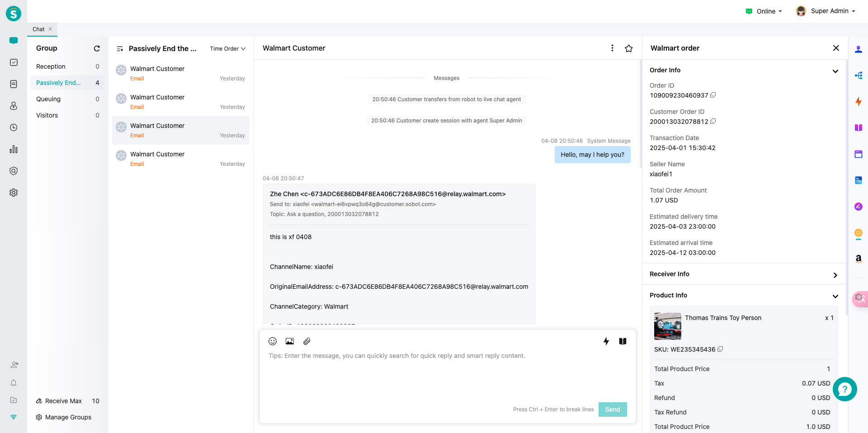Close the Chat tab

point(50,29)
